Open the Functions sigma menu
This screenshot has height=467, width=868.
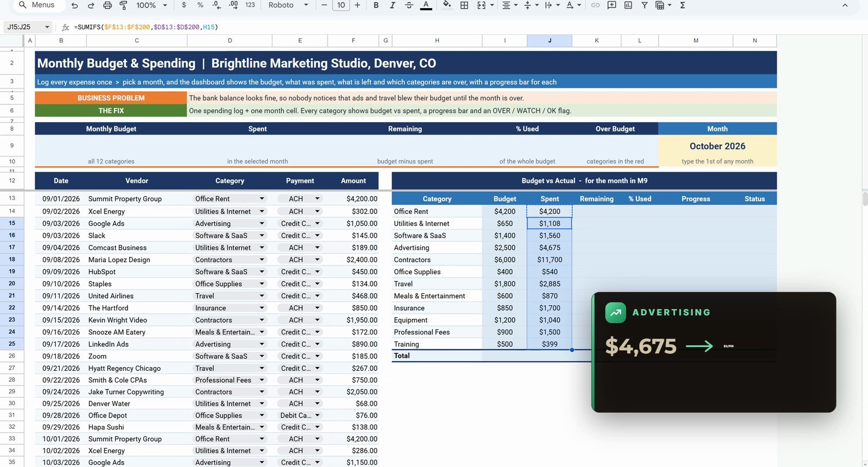pos(682,5)
